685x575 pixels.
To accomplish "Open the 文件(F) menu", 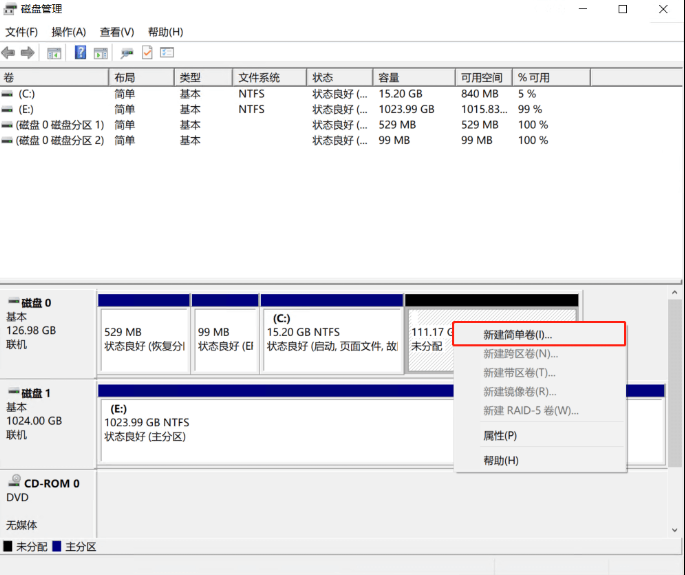I will [x=21, y=32].
